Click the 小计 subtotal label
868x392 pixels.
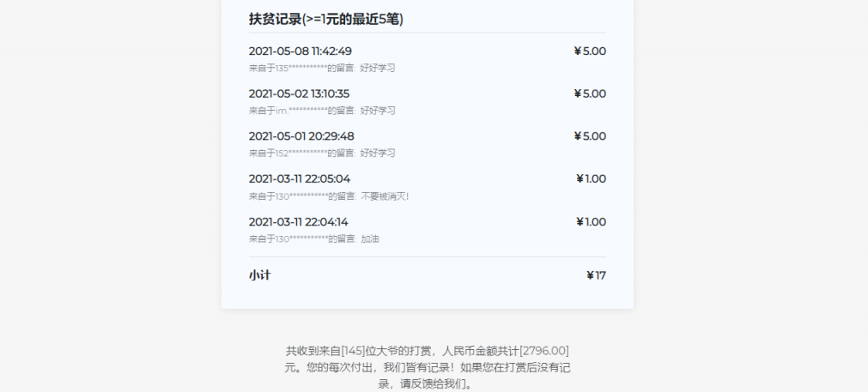[x=260, y=276]
